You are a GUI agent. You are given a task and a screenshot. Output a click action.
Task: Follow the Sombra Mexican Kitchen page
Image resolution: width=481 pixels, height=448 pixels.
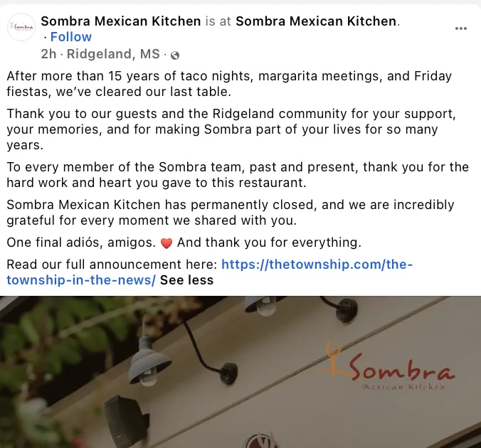click(x=71, y=37)
